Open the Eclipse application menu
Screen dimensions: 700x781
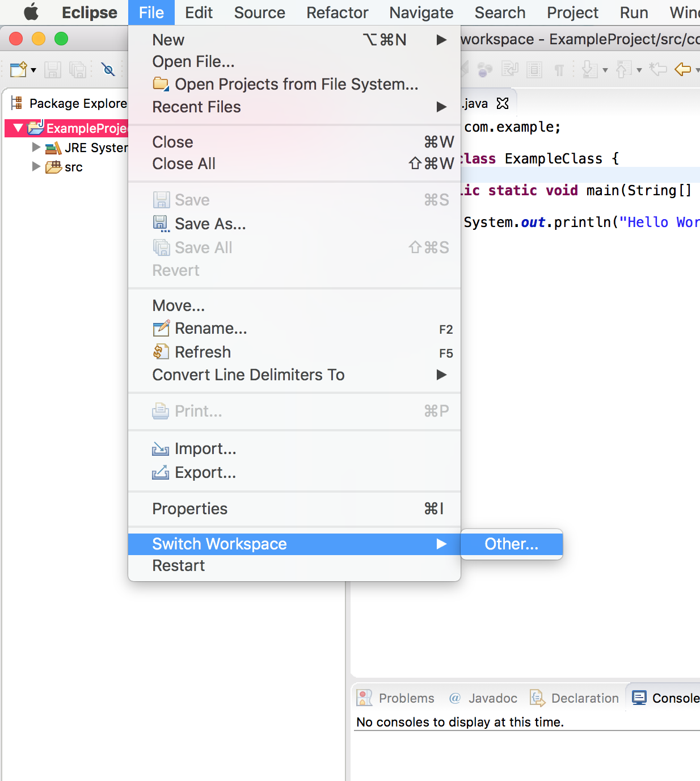(x=90, y=12)
